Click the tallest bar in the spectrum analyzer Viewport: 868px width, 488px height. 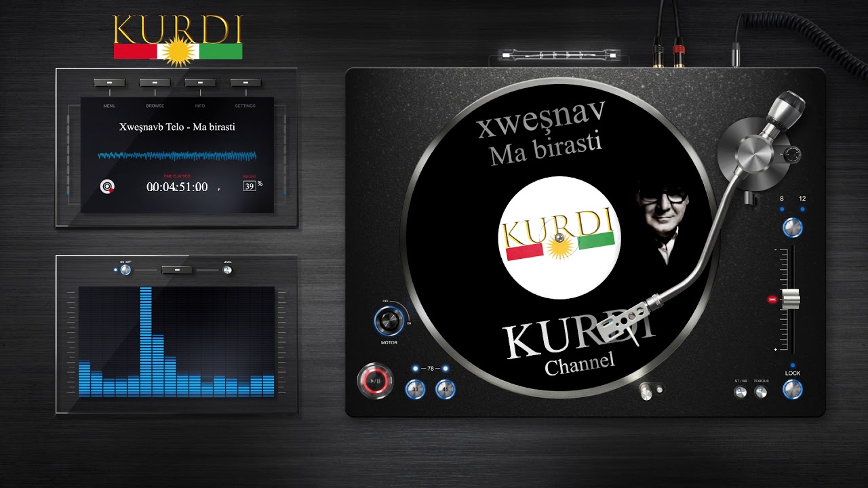click(146, 342)
